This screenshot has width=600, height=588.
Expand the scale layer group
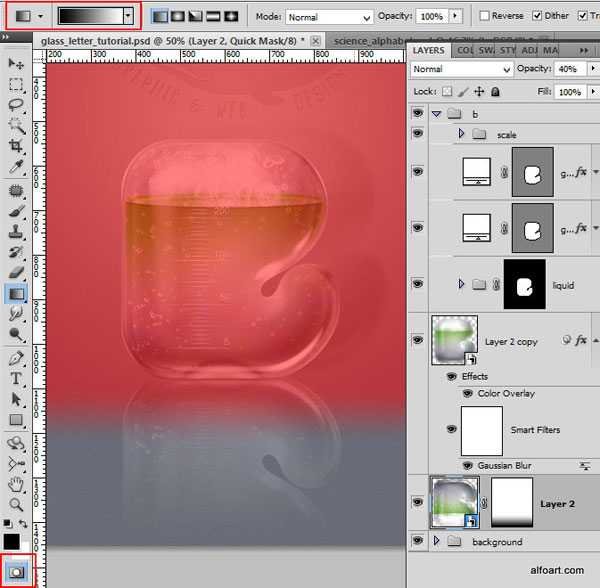point(461,134)
